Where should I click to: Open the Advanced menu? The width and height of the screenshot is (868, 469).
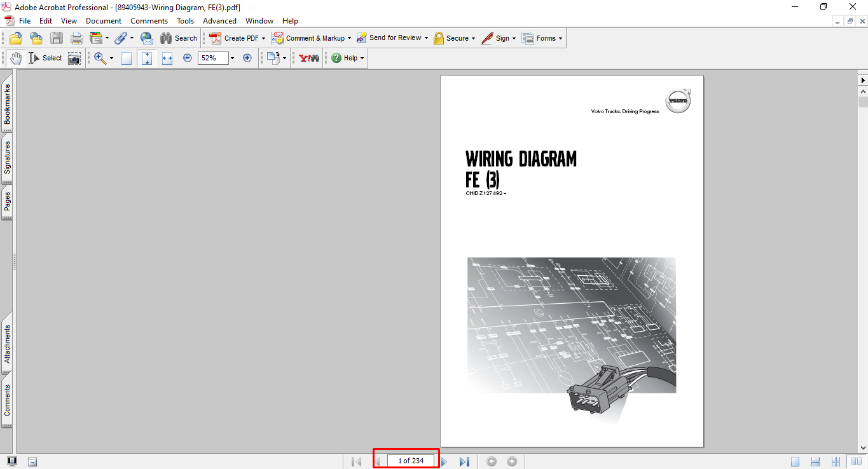pos(219,21)
